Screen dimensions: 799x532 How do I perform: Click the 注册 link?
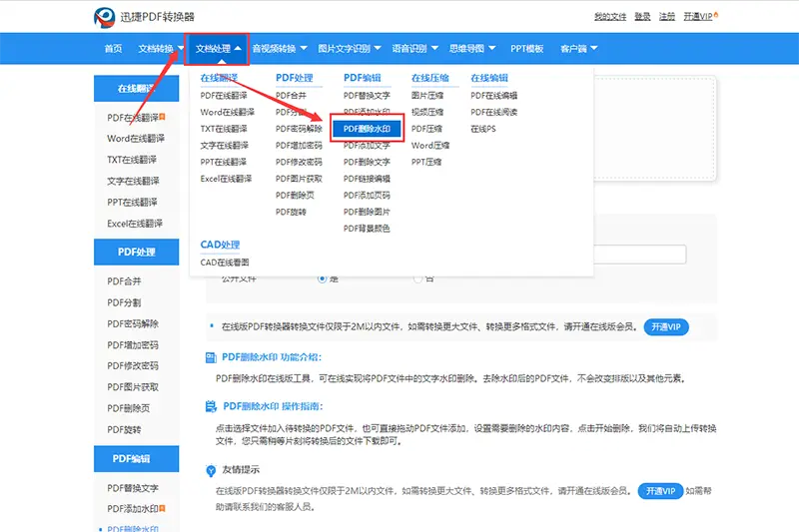pos(666,16)
